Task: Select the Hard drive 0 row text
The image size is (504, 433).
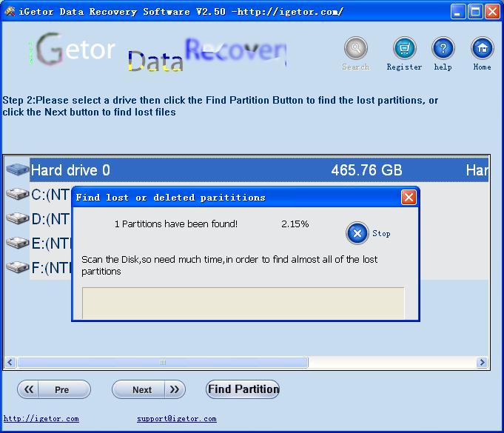Action: (70, 170)
